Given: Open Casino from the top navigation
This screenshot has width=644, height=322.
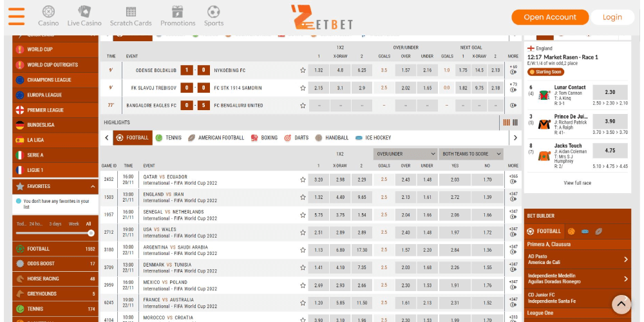Looking at the screenshot, I should [x=48, y=17].
